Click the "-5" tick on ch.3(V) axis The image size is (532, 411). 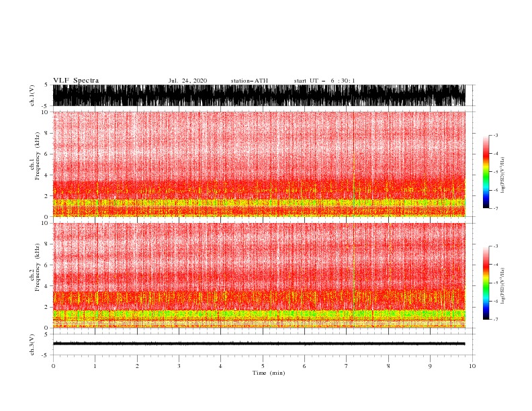click(46, 355)
